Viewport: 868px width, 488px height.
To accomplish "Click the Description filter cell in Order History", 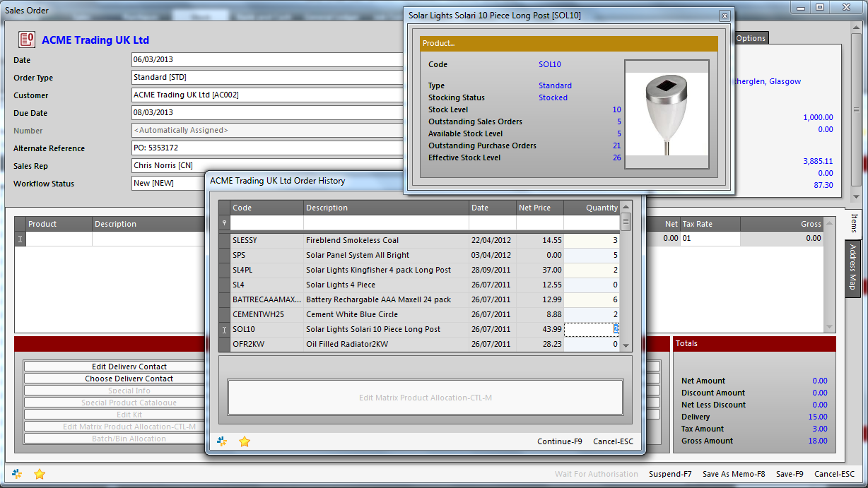I will (x=387, y=222).
